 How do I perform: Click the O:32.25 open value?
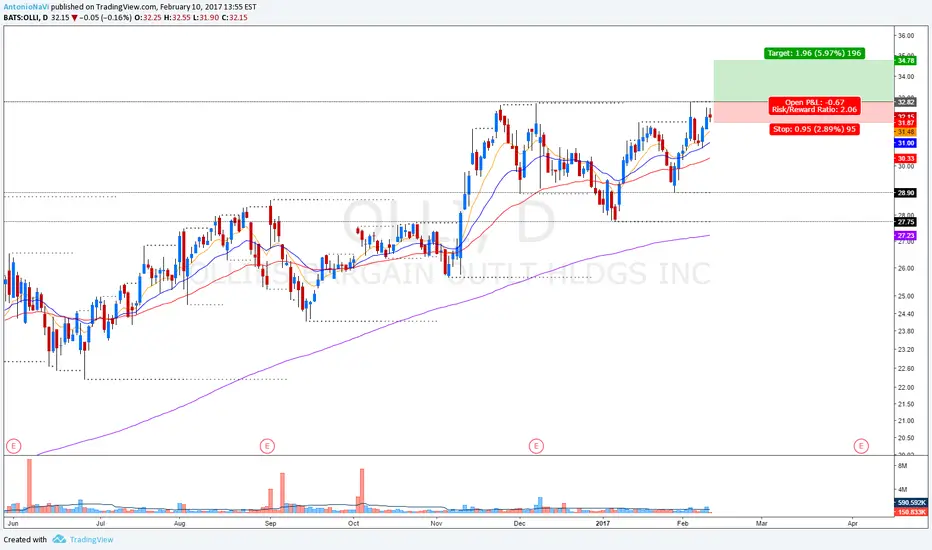[x=146, y=18]
